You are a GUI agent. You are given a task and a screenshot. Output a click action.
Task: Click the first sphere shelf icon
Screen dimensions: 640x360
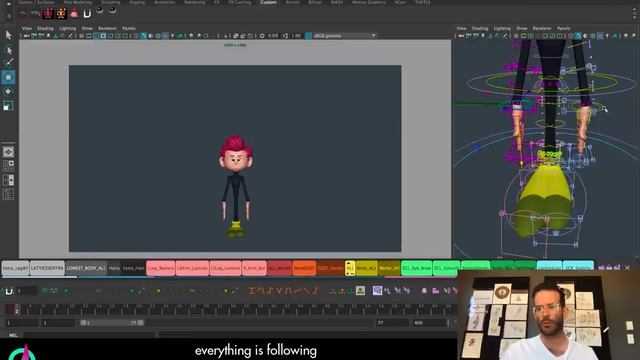click(x=100, y=11)
